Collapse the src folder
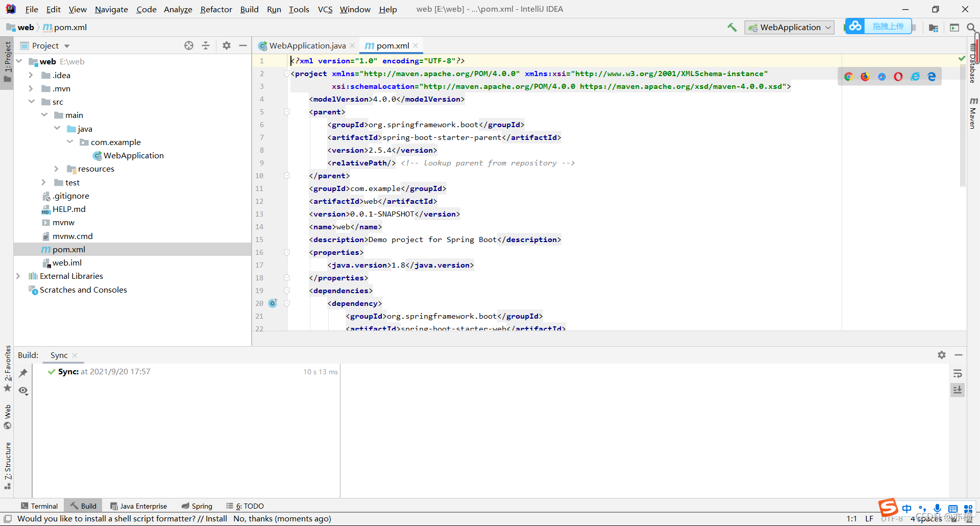The width and height of the screenshot is (980, 526). click(31, 102)
